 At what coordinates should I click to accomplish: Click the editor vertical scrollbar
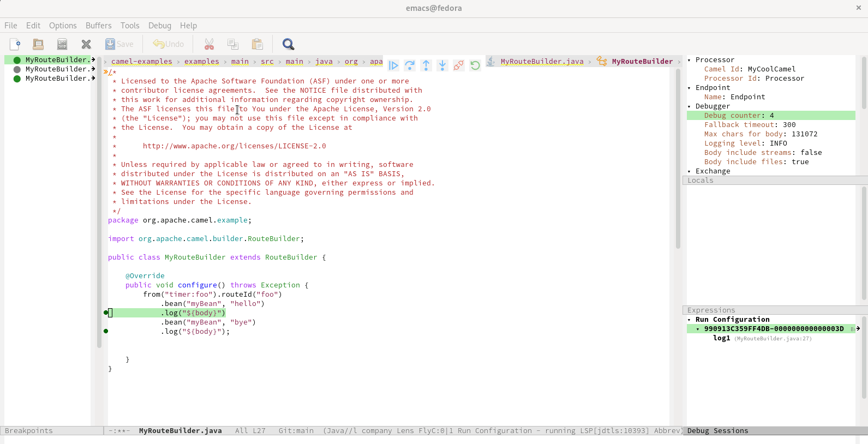pos(678,164)
